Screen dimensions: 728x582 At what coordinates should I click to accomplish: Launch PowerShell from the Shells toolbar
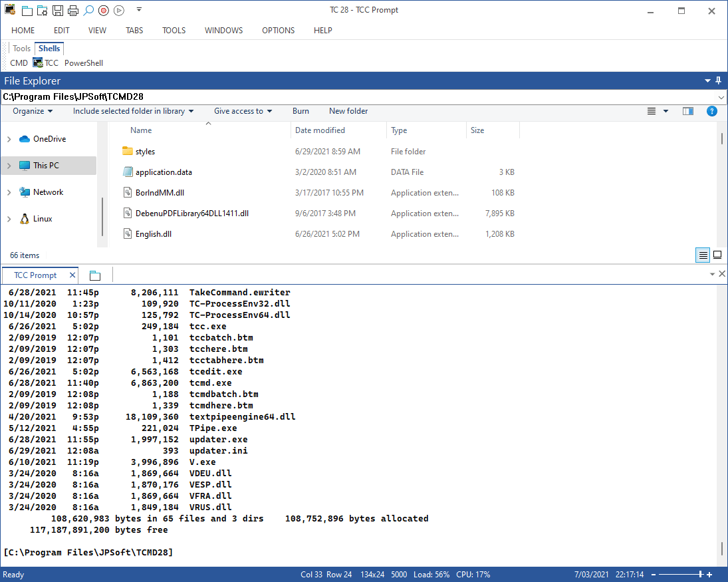tap(84, 63)
